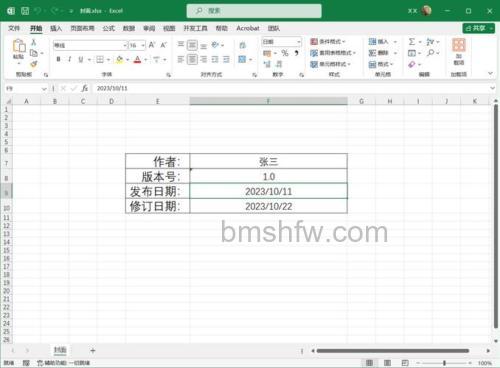This screenshot has height=368, width=500.
Task: Add a new sheet with plus
Action: 93,350
